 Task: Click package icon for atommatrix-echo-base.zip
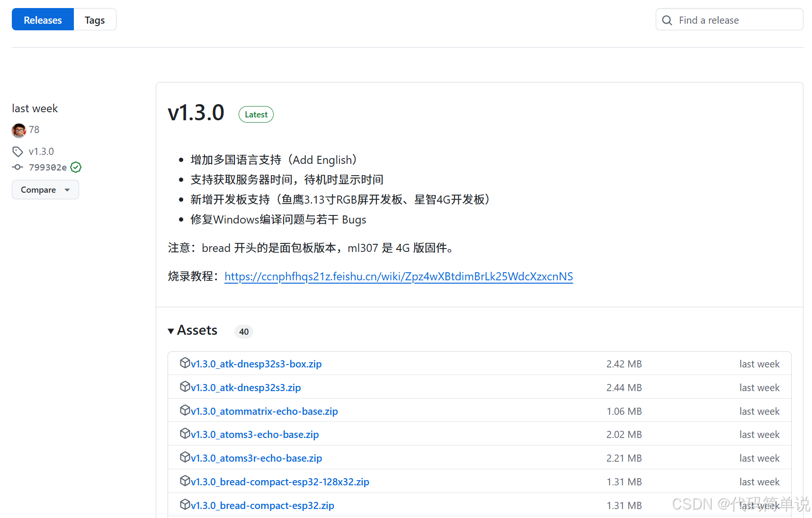click(185, 410)
